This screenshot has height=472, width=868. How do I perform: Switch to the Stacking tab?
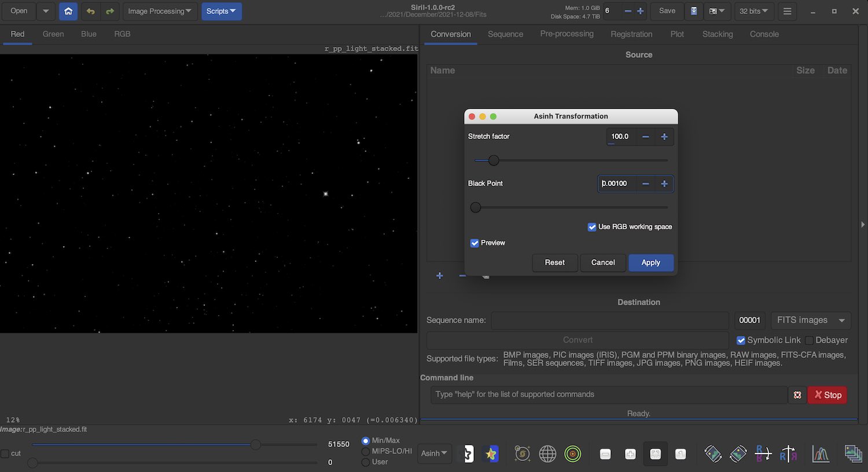pyautogui.click(x=717, y=34)
